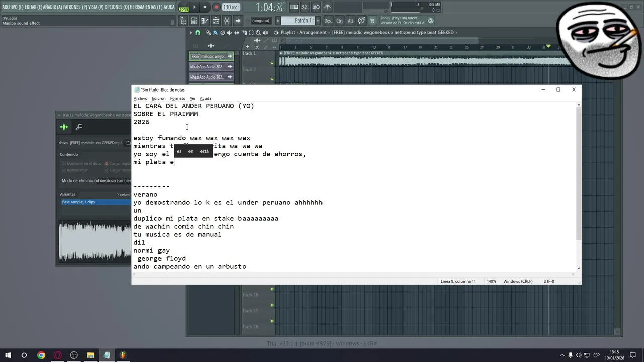The image size is (644, 362).
Task: Open Notepad's Formato menu
Action: point(177,98)
